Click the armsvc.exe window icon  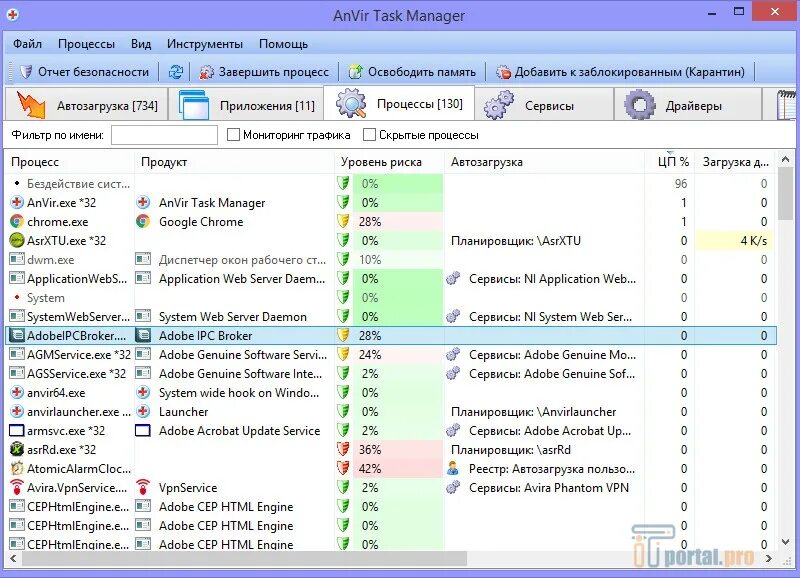[17, 431]
